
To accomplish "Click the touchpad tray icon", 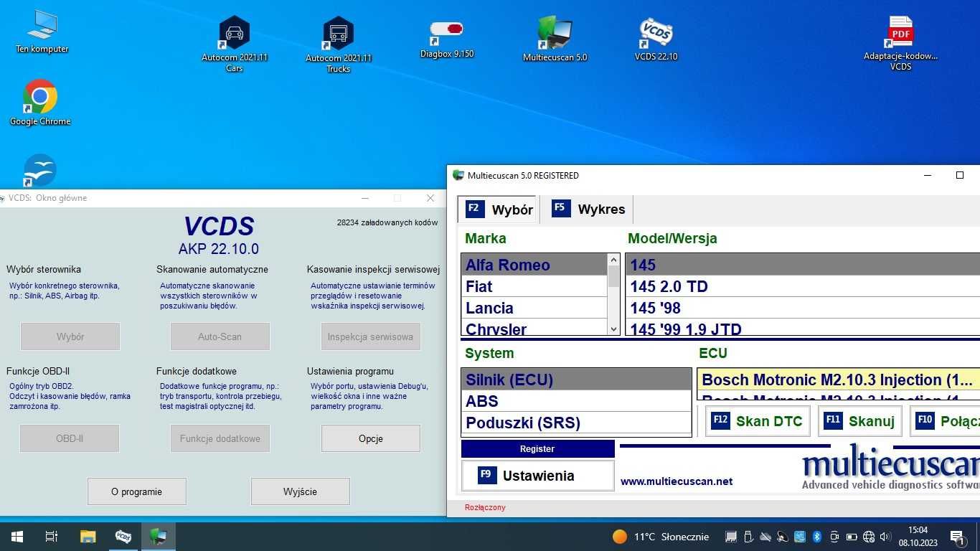I will tap(730, 537).
